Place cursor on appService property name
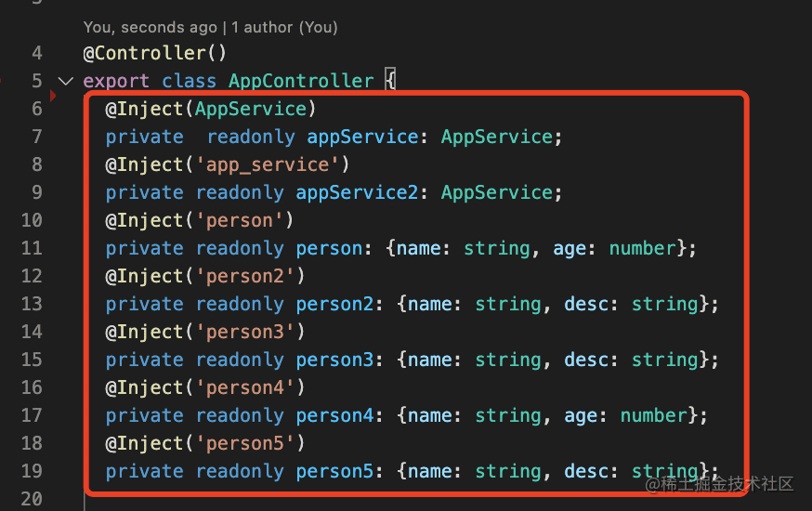Viewport: 812px width, 511px height. pos(362,137)
